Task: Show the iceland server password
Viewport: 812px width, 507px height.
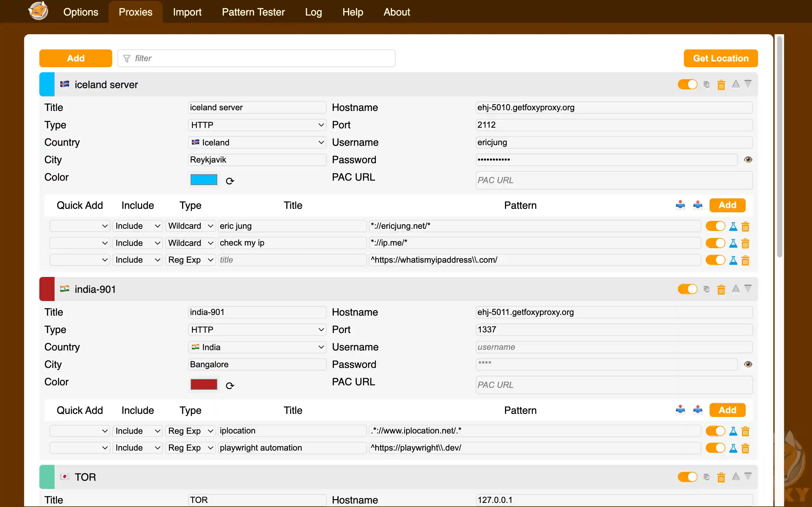Action: tap(748, 160)
